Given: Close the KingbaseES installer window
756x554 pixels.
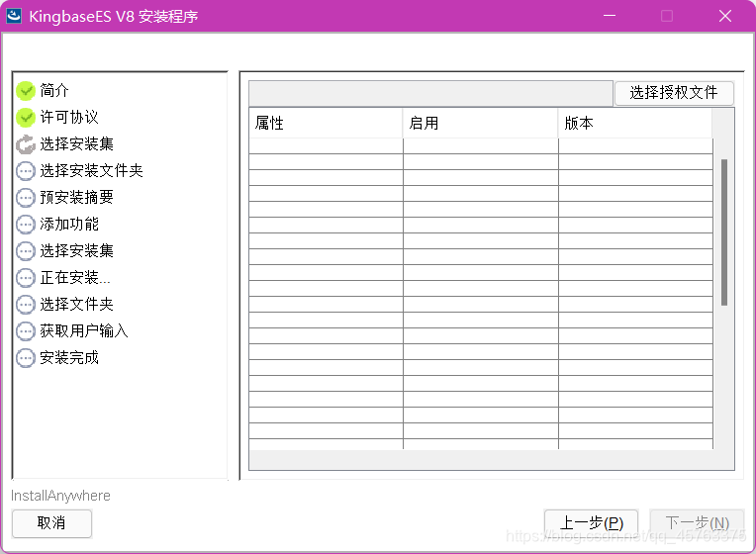Looking at the screenshot, I should (x=725, y=16).
